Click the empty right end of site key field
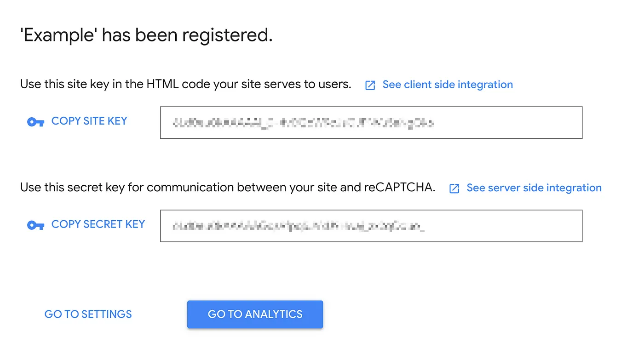Viewport: 644px width, 354px height. click(529, 123)
